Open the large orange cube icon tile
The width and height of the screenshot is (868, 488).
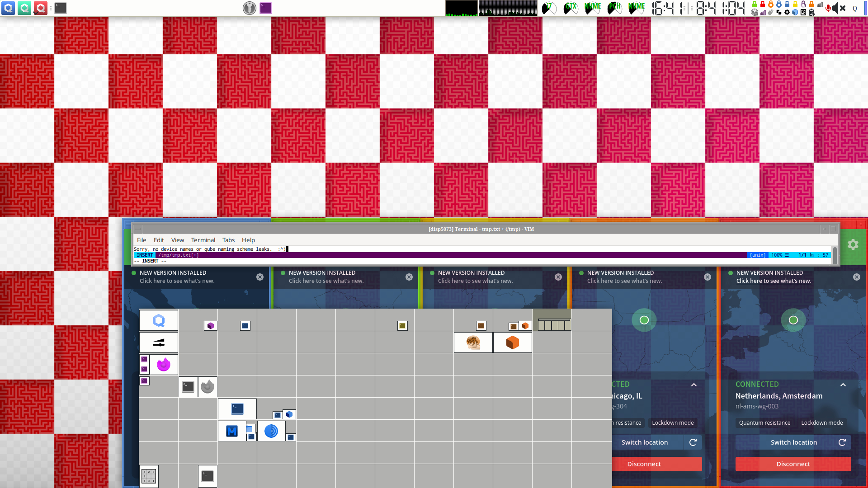[x=512, y=343]
